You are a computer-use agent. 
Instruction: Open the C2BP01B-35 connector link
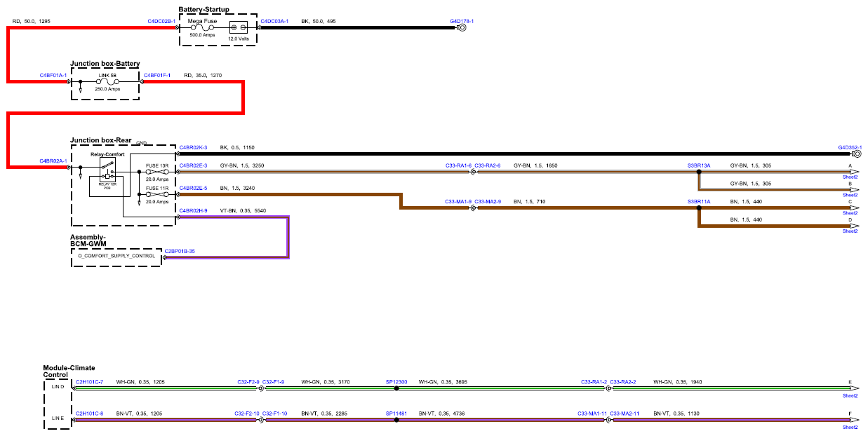tap(180, 251)
